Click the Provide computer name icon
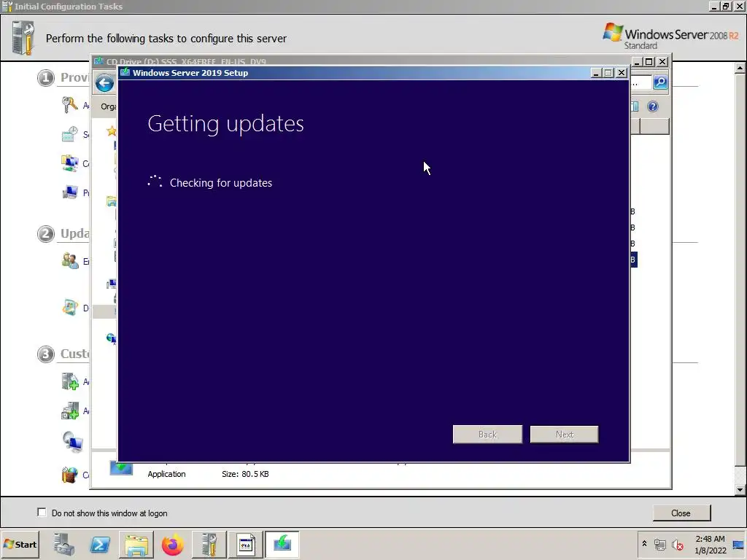 (70, 192)
